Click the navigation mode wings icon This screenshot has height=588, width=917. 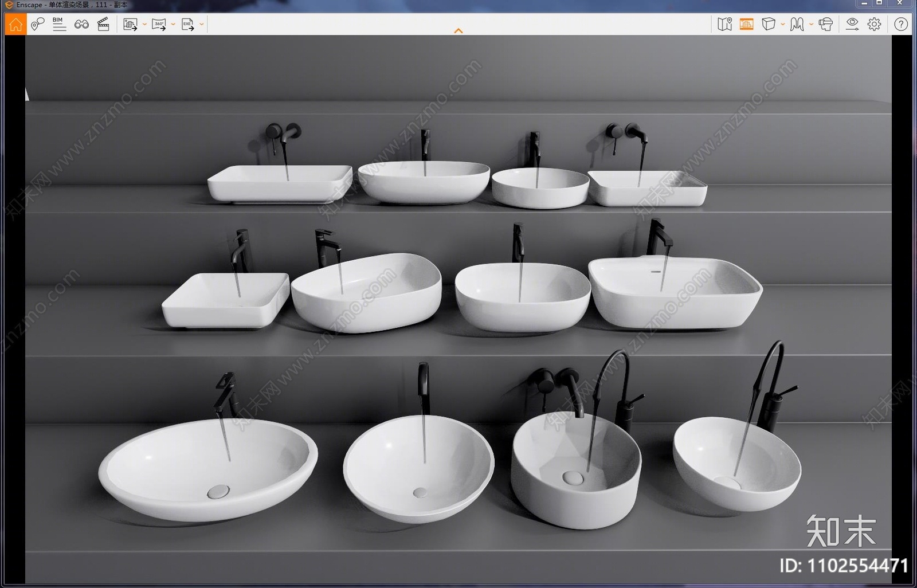(x=797, y=24)
